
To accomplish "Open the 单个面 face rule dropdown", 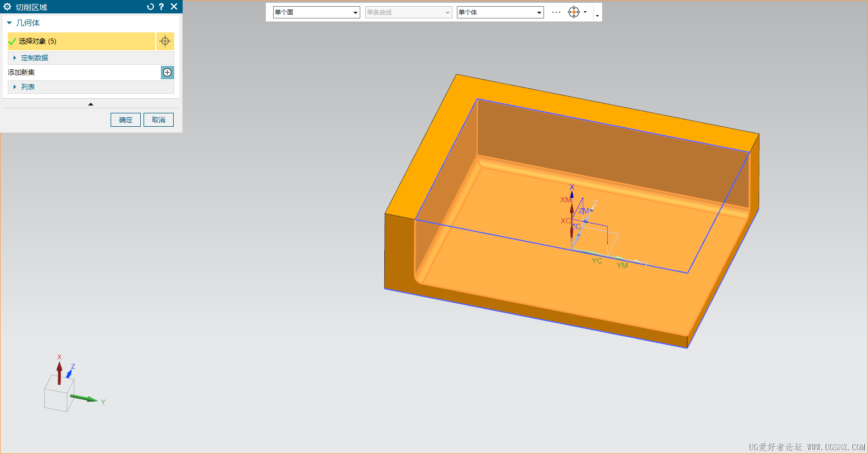I will pos(355,12).
